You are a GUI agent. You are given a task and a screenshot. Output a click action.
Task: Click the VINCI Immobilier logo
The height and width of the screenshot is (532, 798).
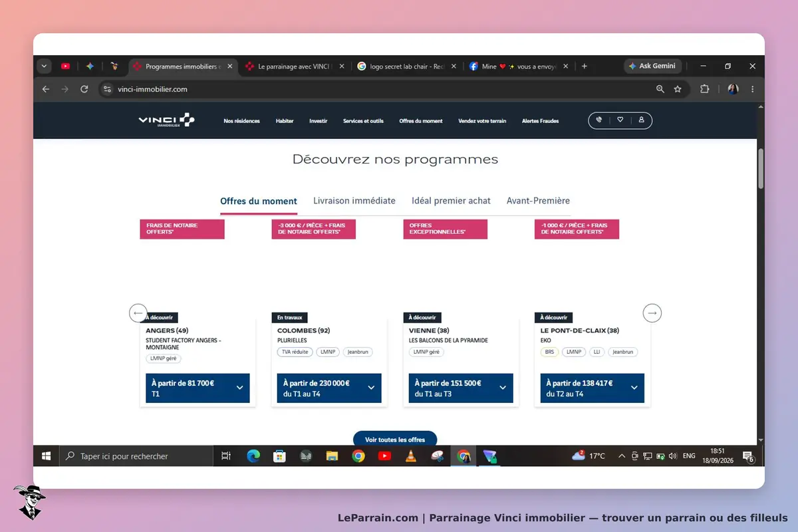[x=166, y=120]
